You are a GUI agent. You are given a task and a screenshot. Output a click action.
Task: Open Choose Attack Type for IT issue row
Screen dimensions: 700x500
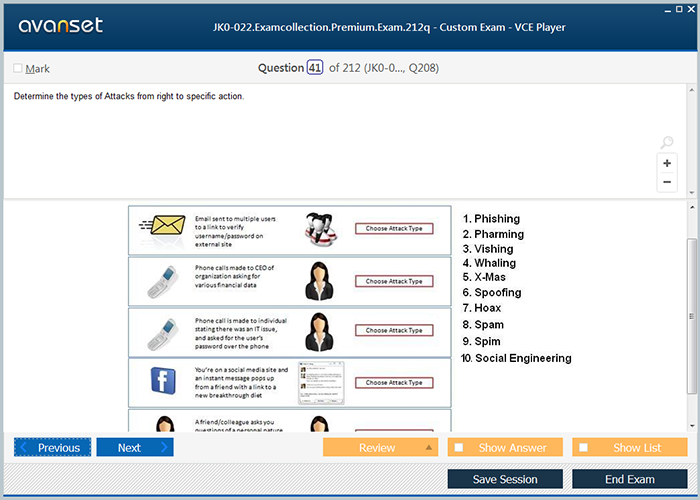tap(394, 330)
